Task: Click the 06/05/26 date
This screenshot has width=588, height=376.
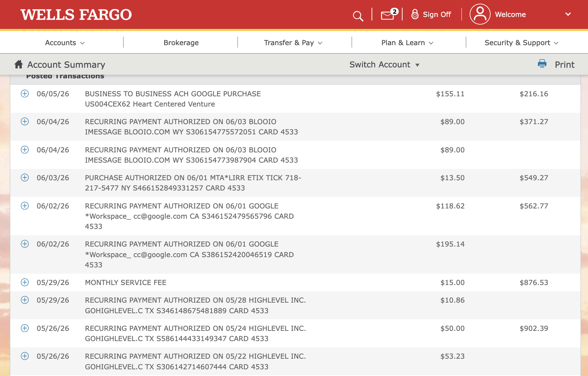Action: coord(53,94)
